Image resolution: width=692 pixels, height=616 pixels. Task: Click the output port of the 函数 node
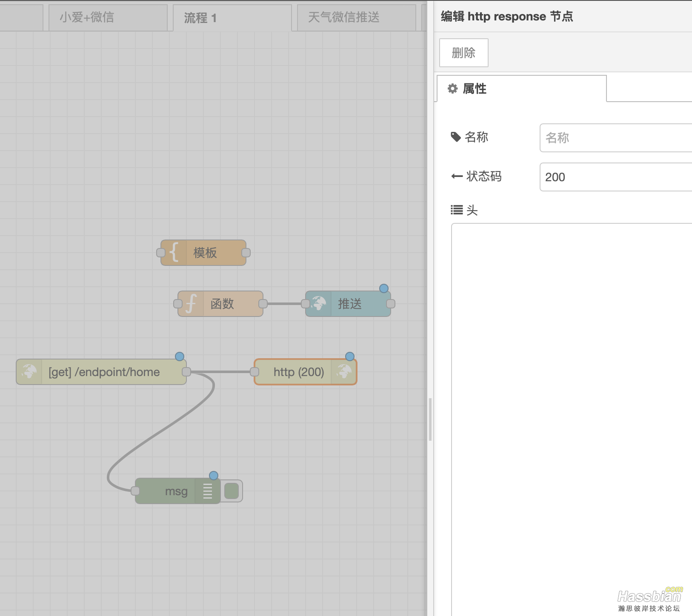(263, 304)
